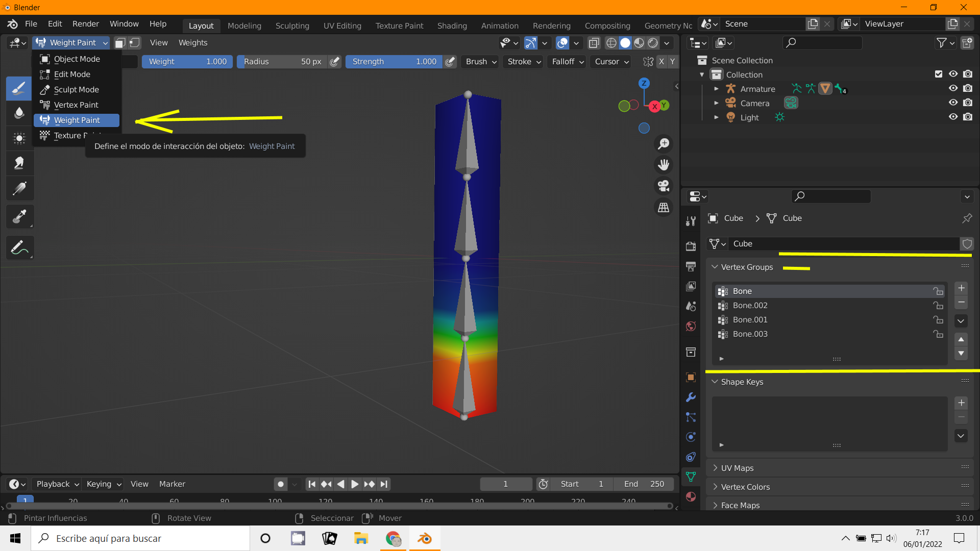Open the Modifier properties wrench tab
980x551 pixels.
[691, 397]
